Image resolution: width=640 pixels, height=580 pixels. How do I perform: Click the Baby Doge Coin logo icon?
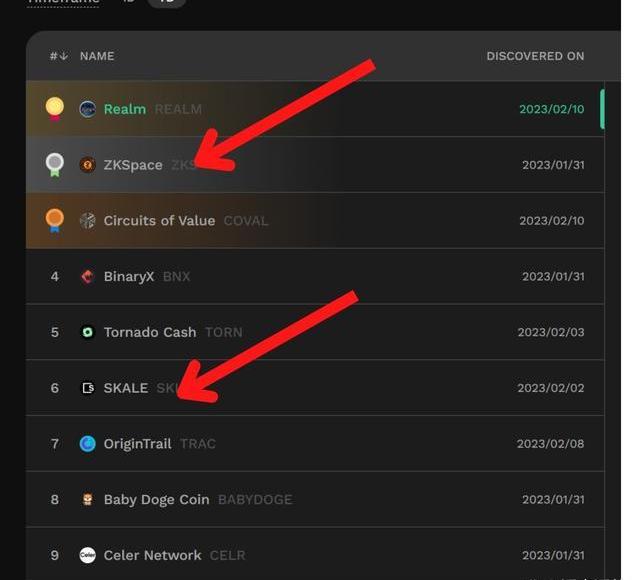click(87, 499)
